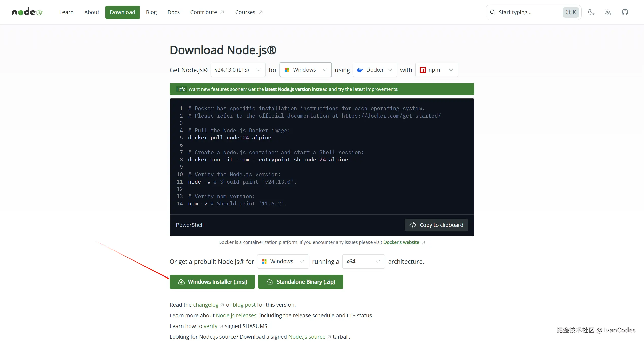The image size is (644, 342).
Task: Open the GitHub repository icon
Action: 625,12
